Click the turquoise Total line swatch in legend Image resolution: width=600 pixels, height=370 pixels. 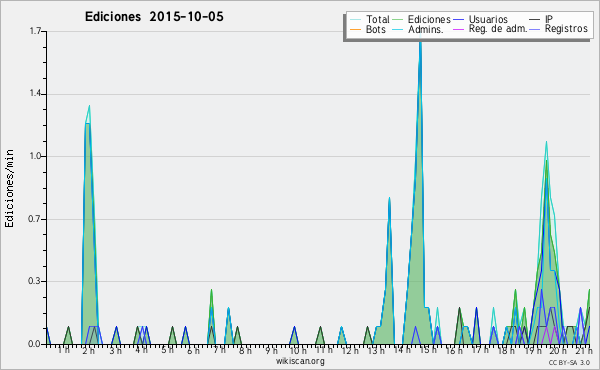pyautogui.click(x=355, y=20)
